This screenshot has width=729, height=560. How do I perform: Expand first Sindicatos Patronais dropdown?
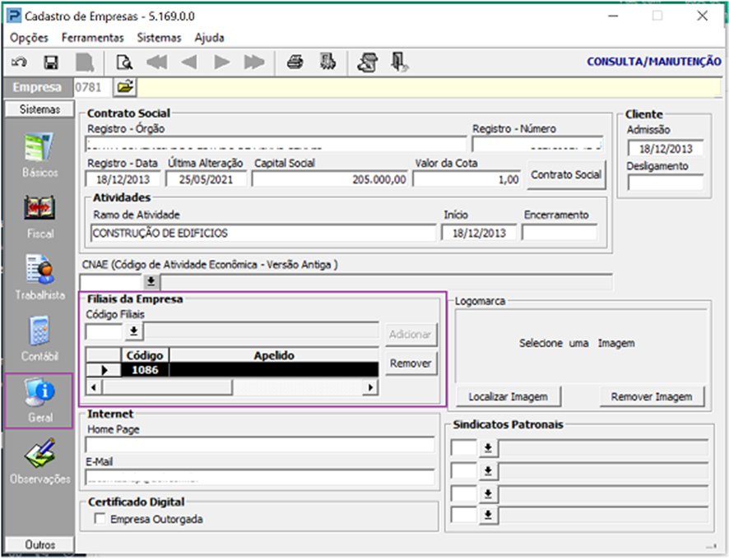[487, 448]
